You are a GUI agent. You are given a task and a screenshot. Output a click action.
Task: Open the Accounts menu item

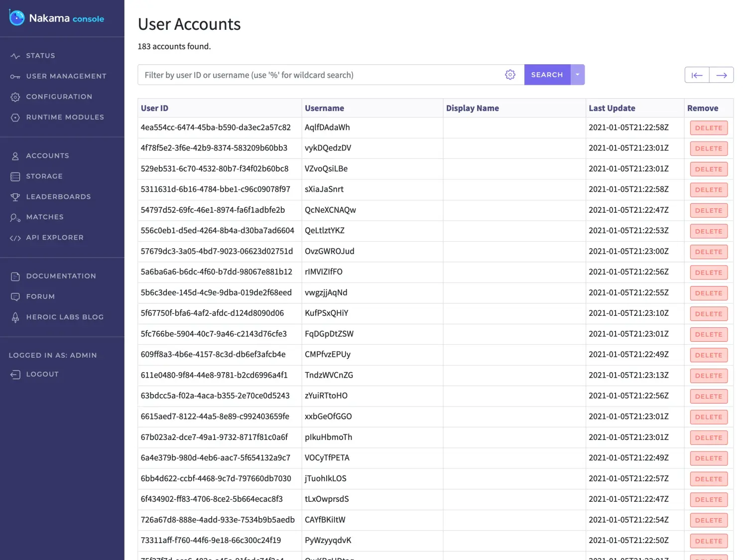pos(47,156)
